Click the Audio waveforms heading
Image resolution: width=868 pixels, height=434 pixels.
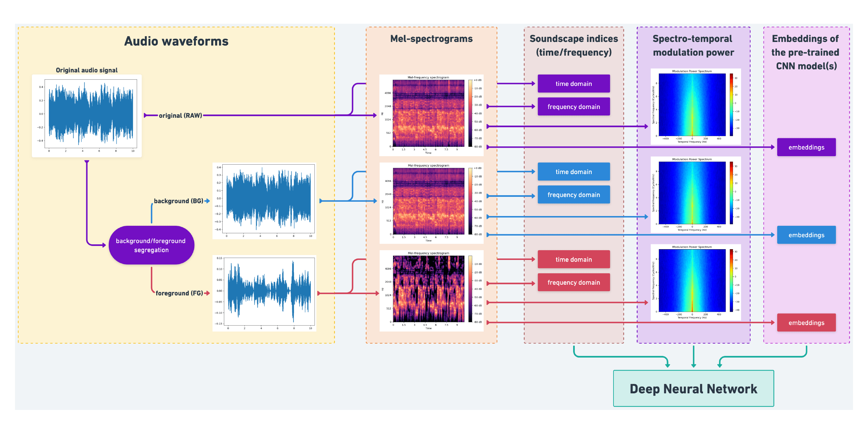click(176, 41)
